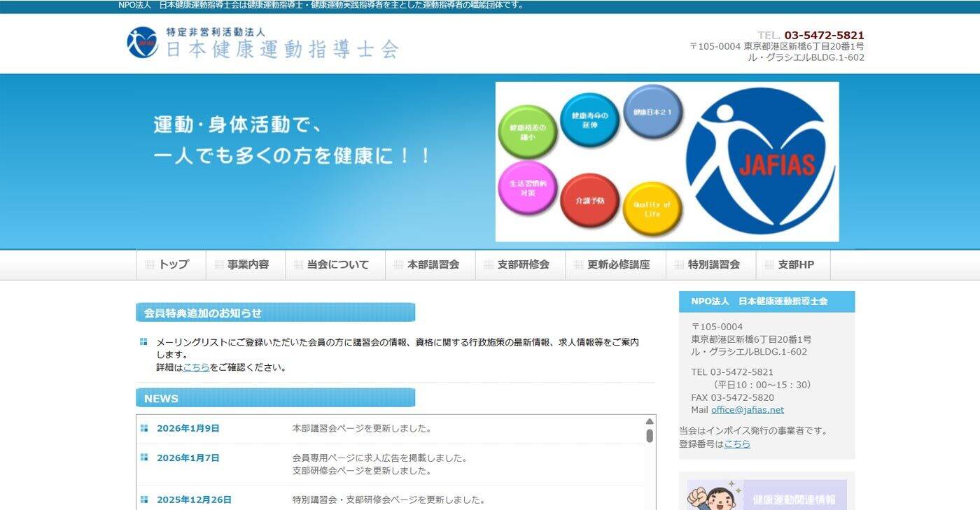Follow the こちら link for mailing list details
This screenshot has width=980, height=510.
pyautogui.click(x=196, y=367)
